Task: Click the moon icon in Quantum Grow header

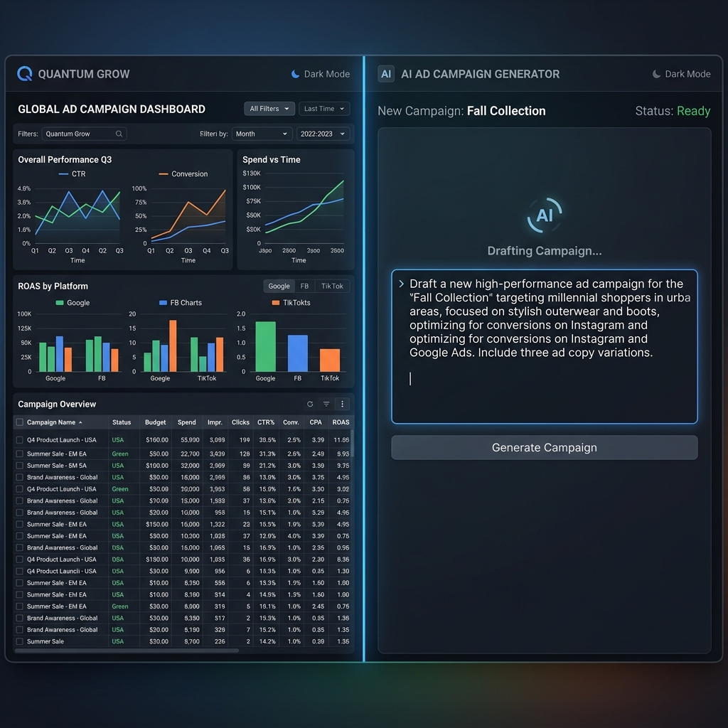Action: 295,74
